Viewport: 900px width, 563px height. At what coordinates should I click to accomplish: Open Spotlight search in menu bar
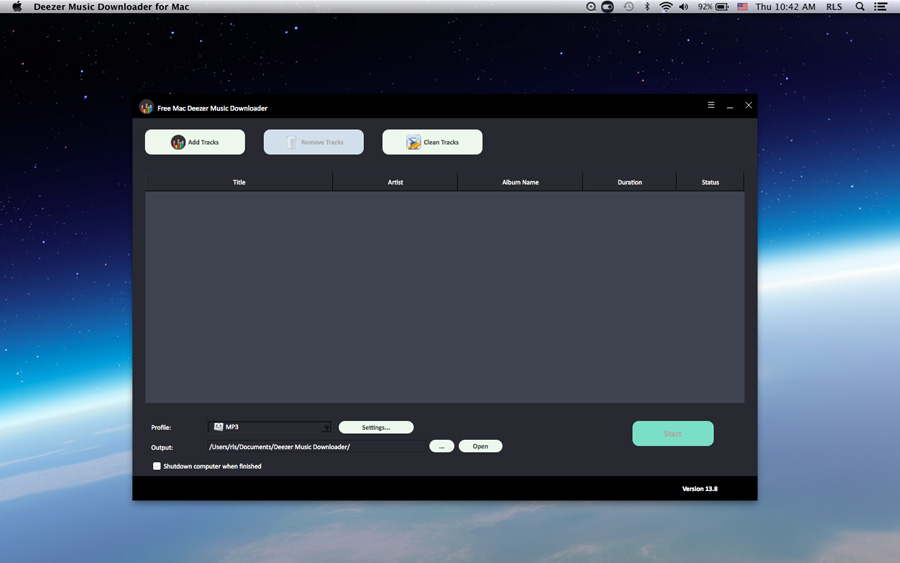click(x=860, y=7)
